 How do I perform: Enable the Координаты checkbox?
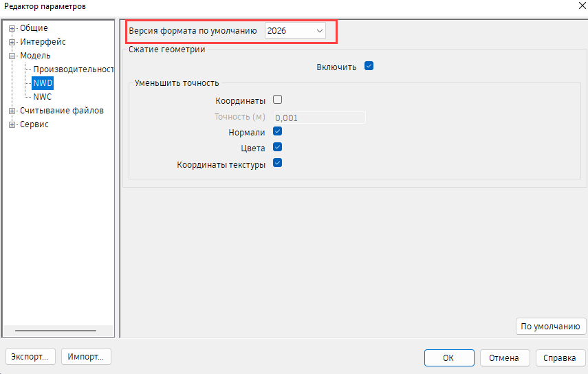click(278, 100)
